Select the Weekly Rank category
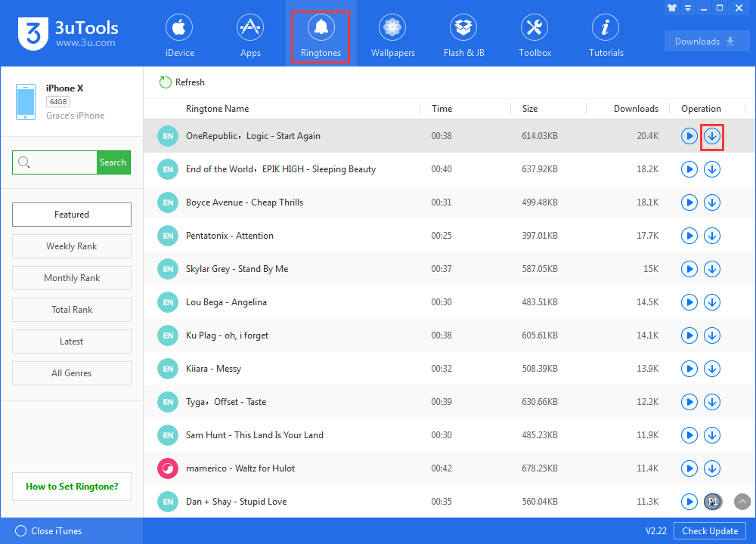756x544 pixels. (71, 246)
